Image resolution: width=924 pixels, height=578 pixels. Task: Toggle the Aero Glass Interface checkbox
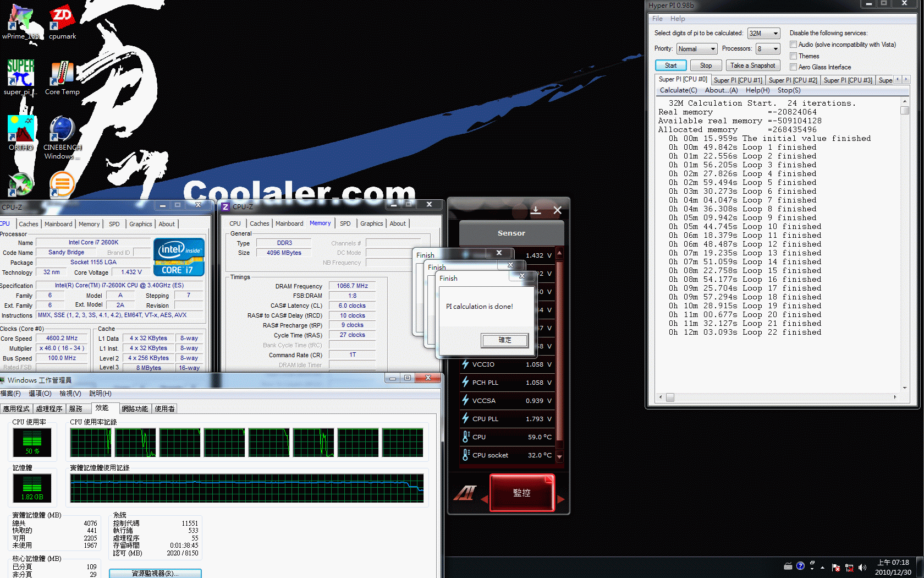pos(793,67)
